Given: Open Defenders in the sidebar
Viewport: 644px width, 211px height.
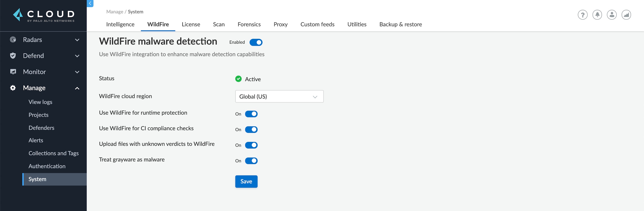Looking at the screenshot, I should pos(41,128).
